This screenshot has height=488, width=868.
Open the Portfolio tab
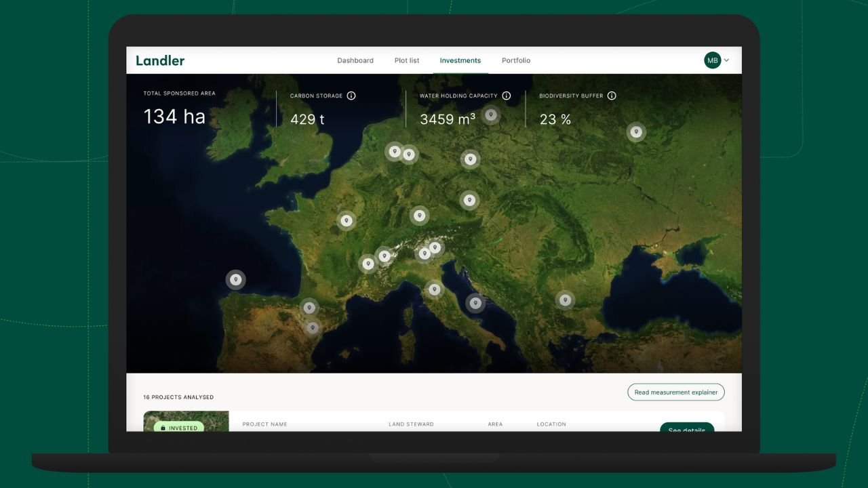tap(516, 60)
